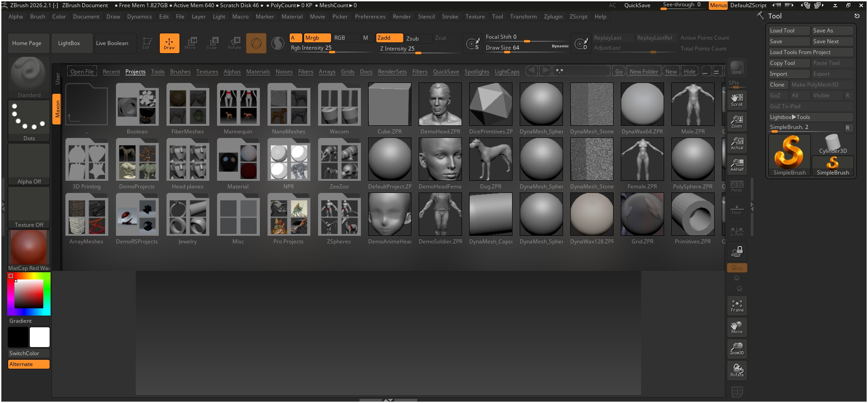Image resolution: width=868 pixels, height=403 pixels.
Task: Pick a color in the color picker square
Action: [x=29, y=294]
